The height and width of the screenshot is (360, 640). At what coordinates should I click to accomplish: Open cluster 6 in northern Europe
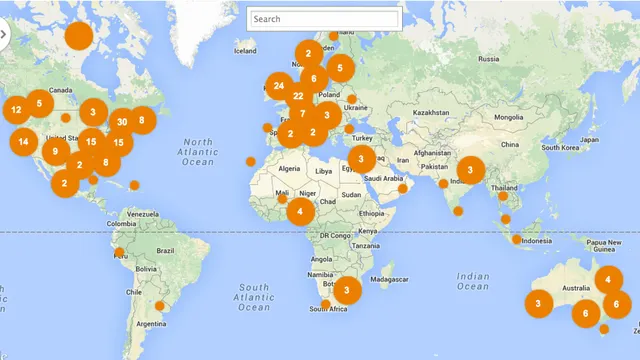(314, 79)
